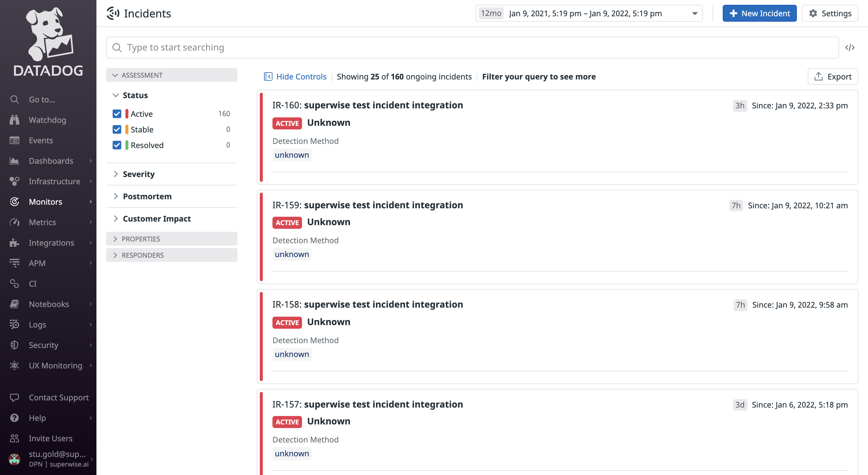Click the Integrations puzzle piece icon
The image size is (868, 475).
click(x=14, y=242)
